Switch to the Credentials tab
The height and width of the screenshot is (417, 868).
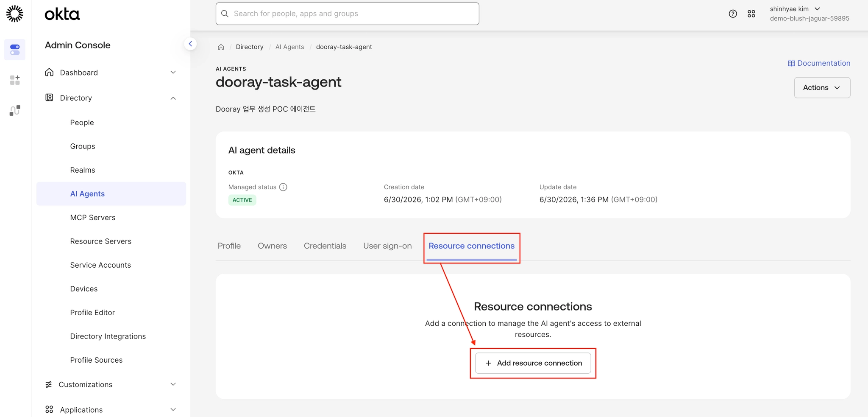pos(325,246)
